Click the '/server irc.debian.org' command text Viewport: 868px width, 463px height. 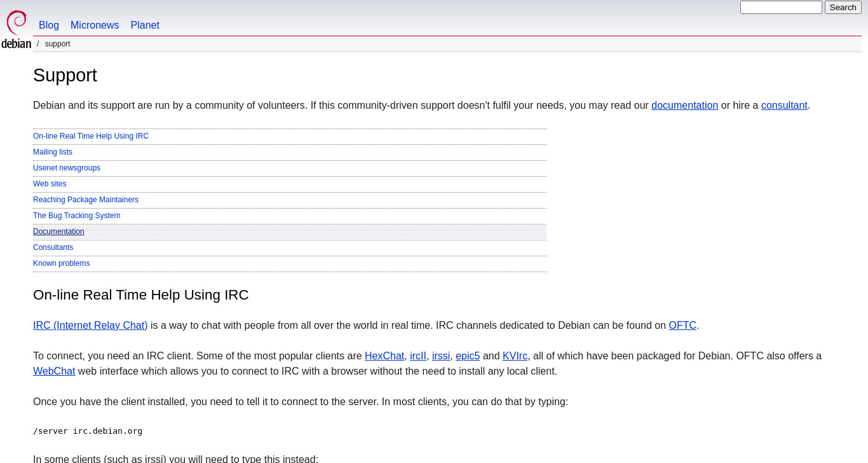(88, 431)
